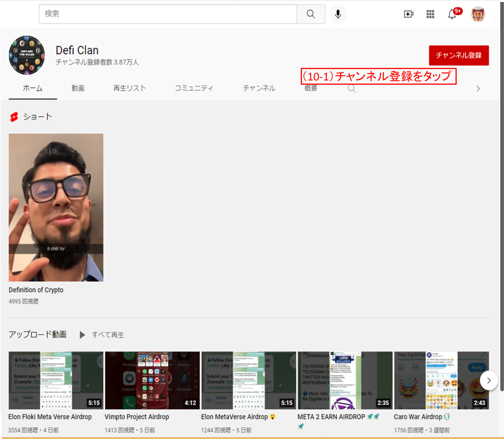The height and width of the screenshot is (439, 504).
Task: Open Caro War Airdrop video thumbnail
Action: click(x=441, y=380)
